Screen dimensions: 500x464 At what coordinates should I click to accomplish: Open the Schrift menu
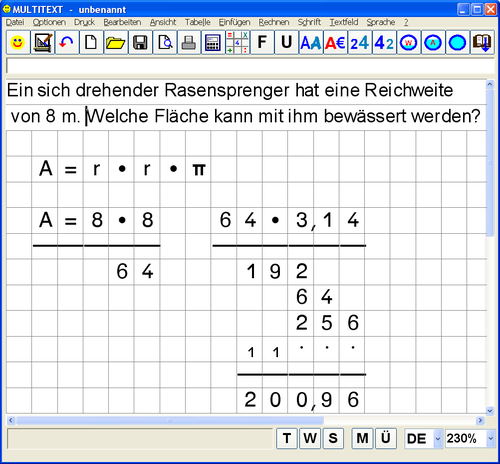tap(309, 22)
